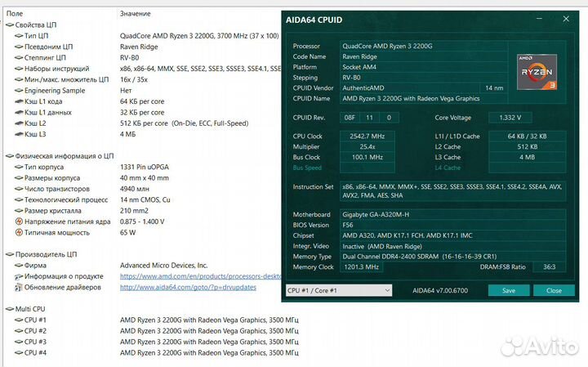The image size is (588, 367).
Task: Click the chip icon beside Кэш L3
Action: (19, 134)
